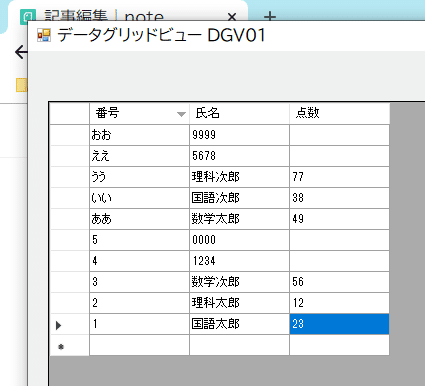Select the score cell 77
The width and height of the screenshot is (425, 386).
point(339,177)
